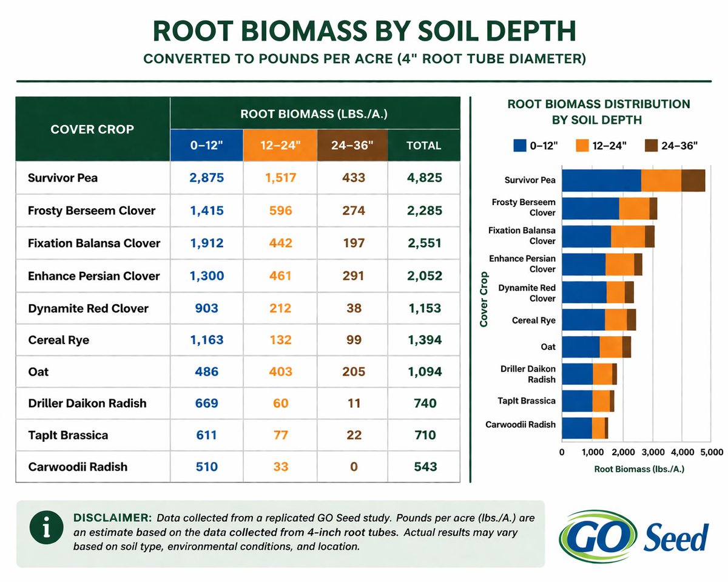Click the value 461
This screenshot has width=728, height=582.
point(279,276)
